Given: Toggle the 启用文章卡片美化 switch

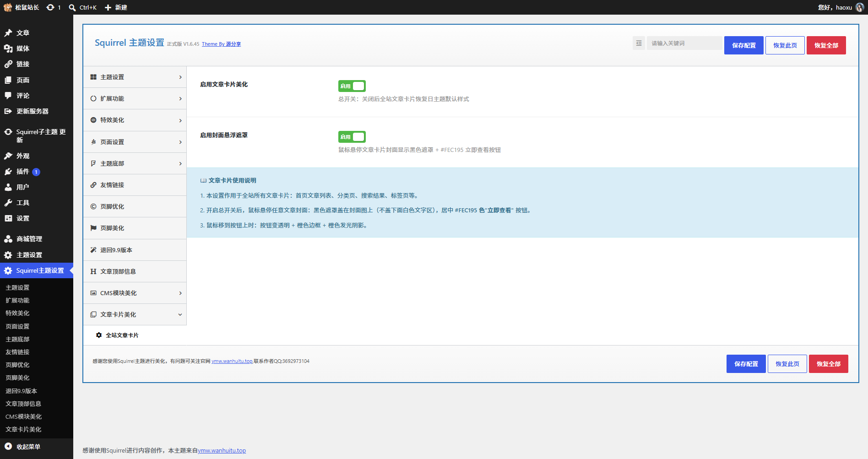Looking at the screenshot, I should pos(352,86).
